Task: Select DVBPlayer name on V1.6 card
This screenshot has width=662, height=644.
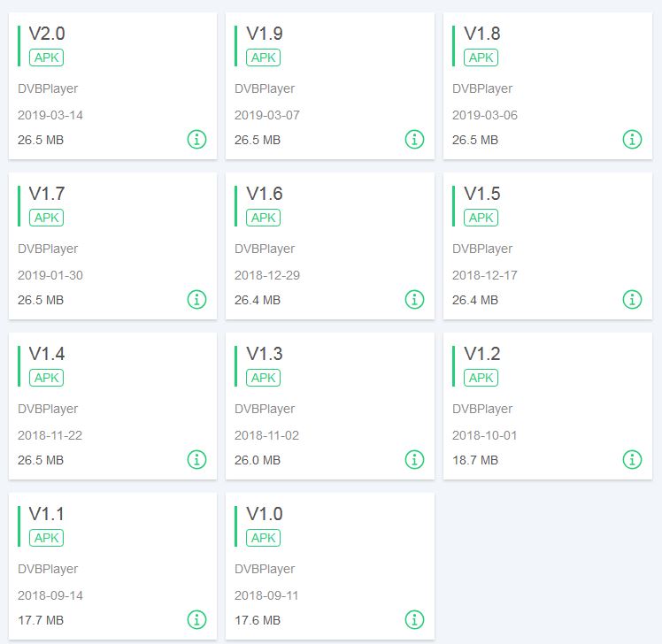Action: [265, 249]
